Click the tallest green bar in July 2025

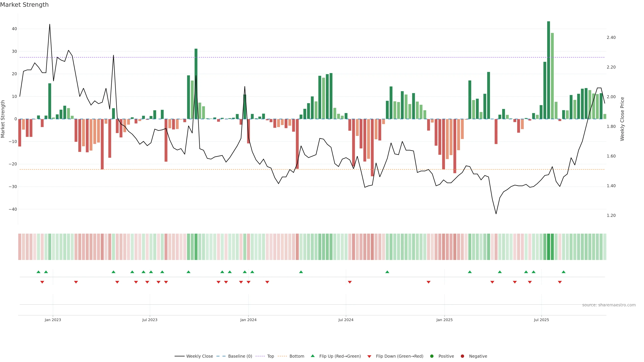click(x=549, y=70)
